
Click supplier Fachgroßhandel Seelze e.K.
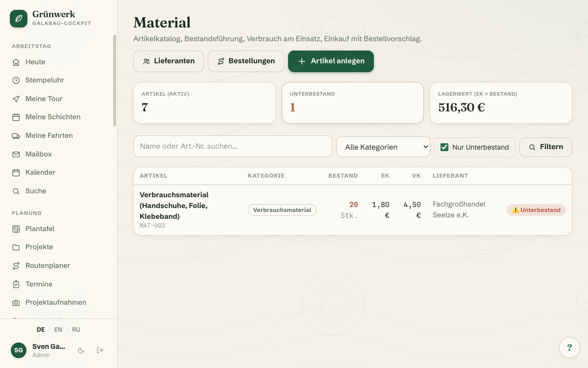click(459, 210)
